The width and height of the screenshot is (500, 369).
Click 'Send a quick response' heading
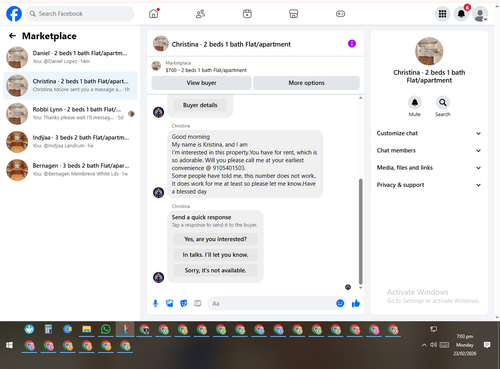(201, 217)
